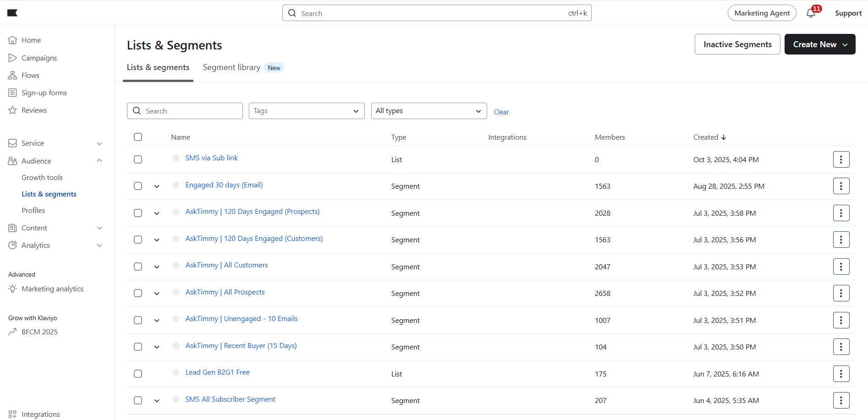Viewport: 868px width, 420px height.
Task: Click the Sign-up forms icon
Action: (12, 93)
